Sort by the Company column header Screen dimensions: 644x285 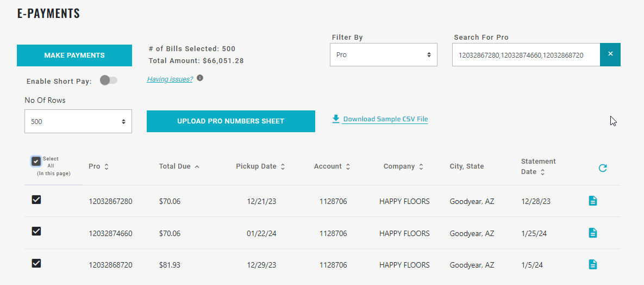[x=403, y=166]
